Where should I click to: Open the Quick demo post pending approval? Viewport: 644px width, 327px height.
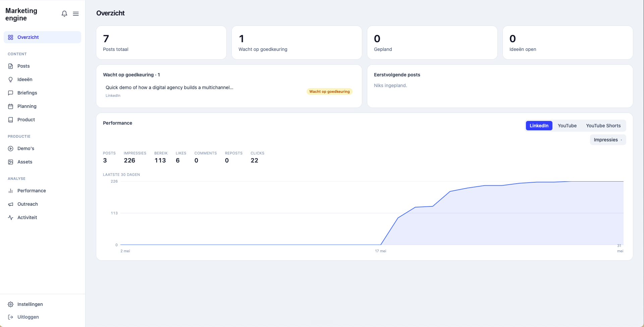tap(229, 91)
